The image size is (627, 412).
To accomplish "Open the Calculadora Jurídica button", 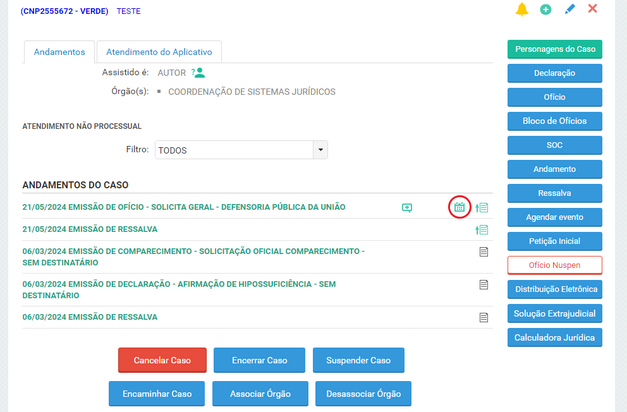I will 554,337.
